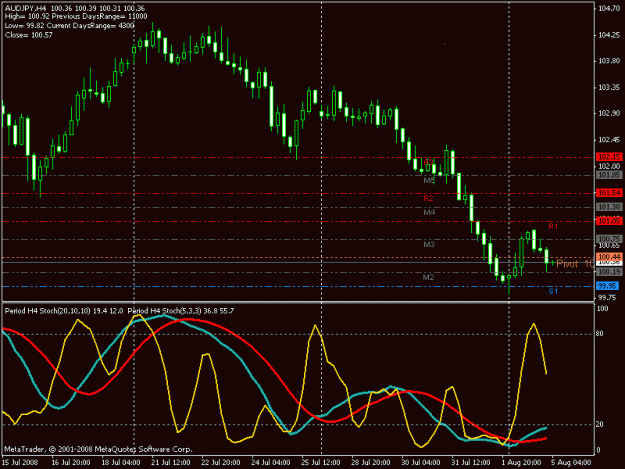Click the '28 Jul 20:00' time label
625x469 pixels.
click(x=371, y=462)
